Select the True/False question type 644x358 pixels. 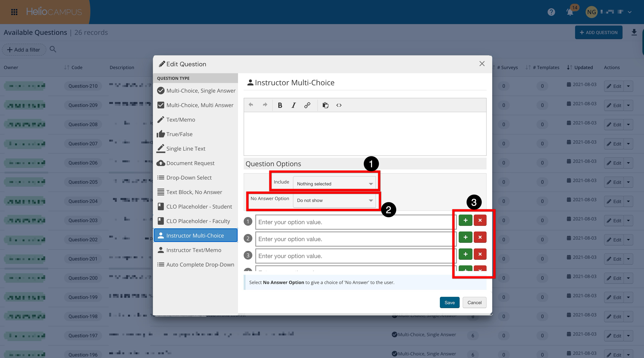pyautogui.click(x=179, y=134)
